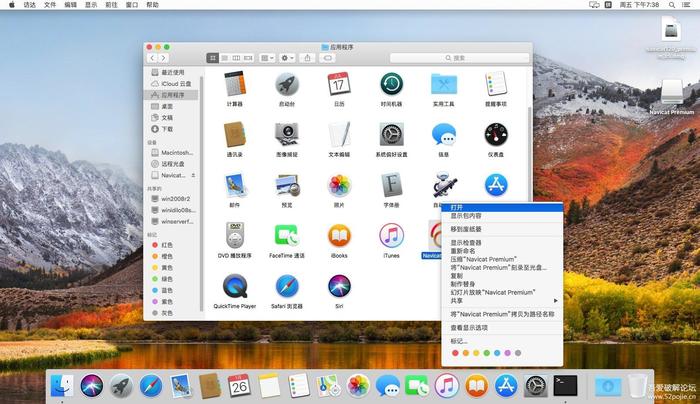Viewport: 700px width, 404px height.
Task: Select the win2008r2 shared computer in the sidebar
Action: point(172,199)
